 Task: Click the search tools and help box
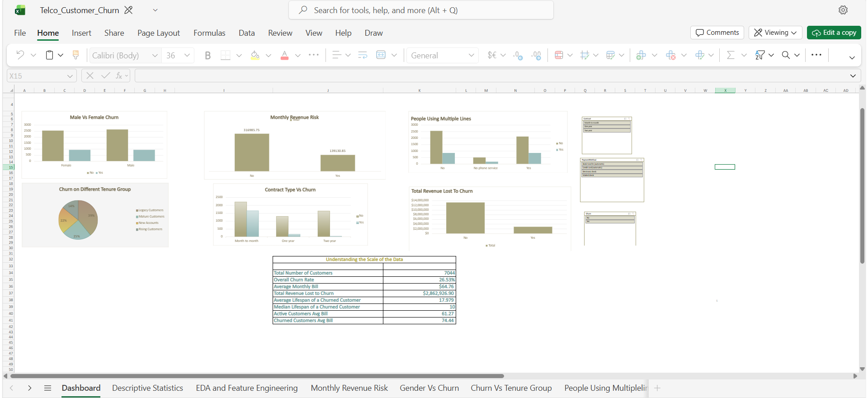click(x=421, y=10)
